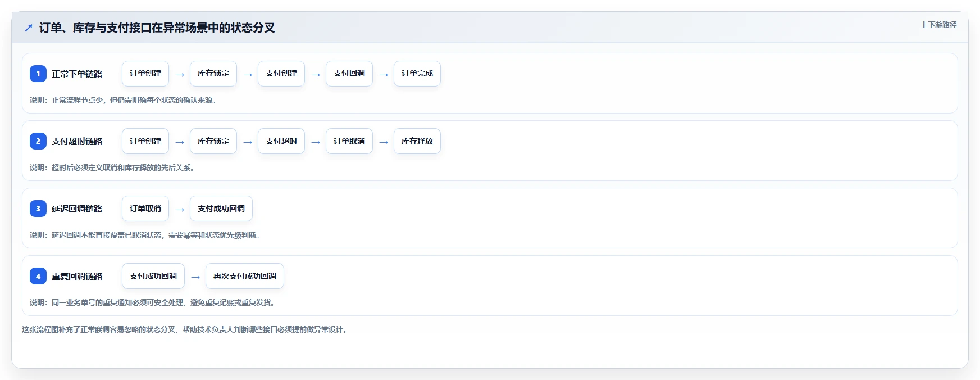Click the diagram title 订单、库存与支付接口
The width and height of the screenshot is (980, 380).
[x=157, y=28]
